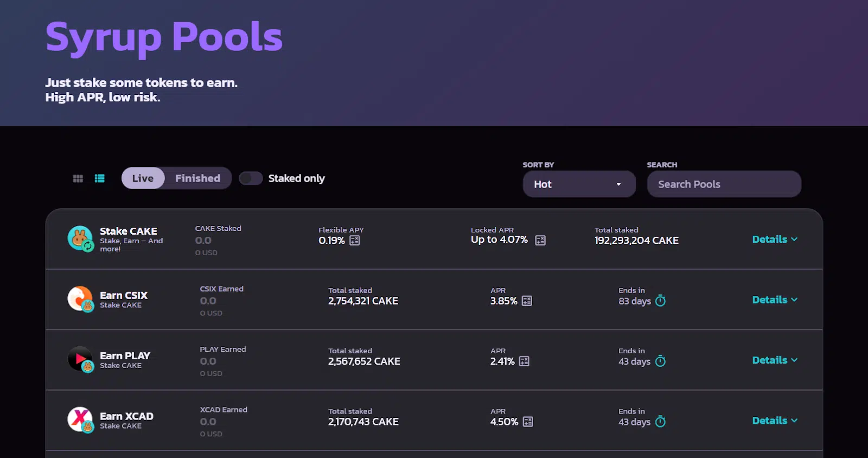The width and height of the screenshot is (868, 458).
Task: Click the XCAD Earned label
Action: [224, 410]
